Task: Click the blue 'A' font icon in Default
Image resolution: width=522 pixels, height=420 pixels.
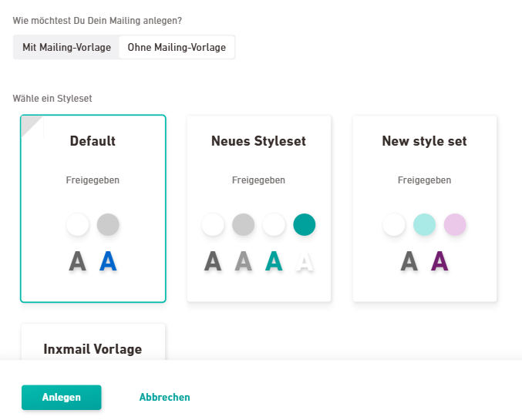Action: click(x=108, y=262)
